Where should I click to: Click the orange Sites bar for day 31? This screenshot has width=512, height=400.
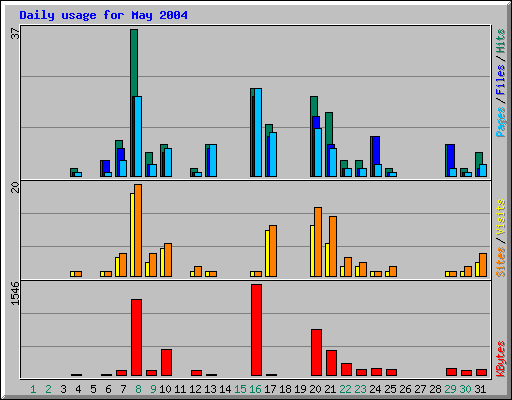[x=483, y=265]
